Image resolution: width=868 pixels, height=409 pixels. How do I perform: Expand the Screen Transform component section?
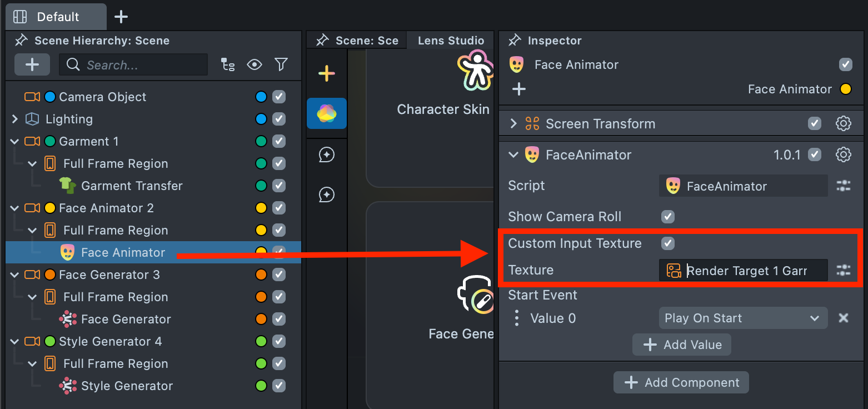click(513, 124)
